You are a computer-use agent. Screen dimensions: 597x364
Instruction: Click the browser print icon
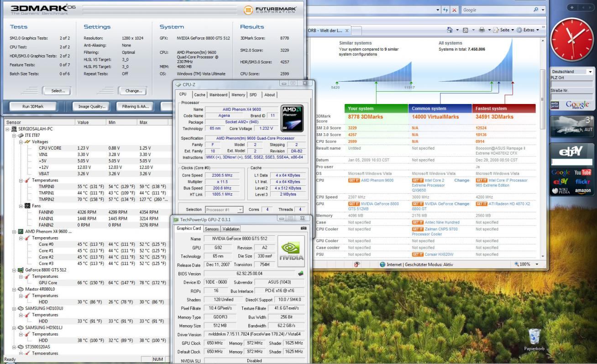tap(482, 30)
